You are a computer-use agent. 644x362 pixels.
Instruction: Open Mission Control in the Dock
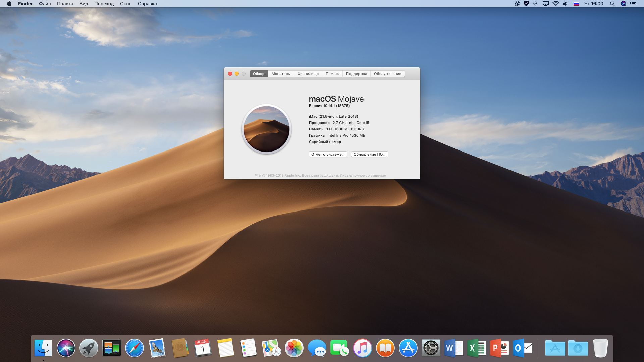click(x=112, y=348)
